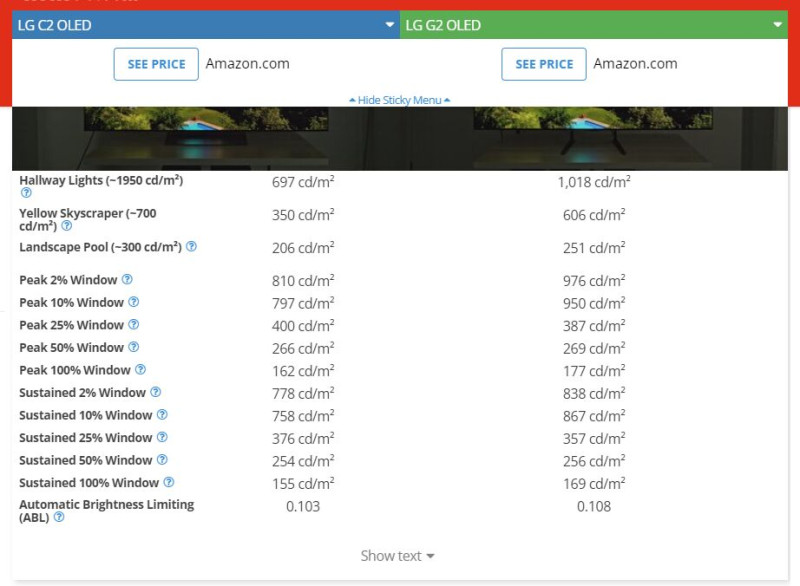Select the G2 value 251 cd/m²

pos(594,247)
